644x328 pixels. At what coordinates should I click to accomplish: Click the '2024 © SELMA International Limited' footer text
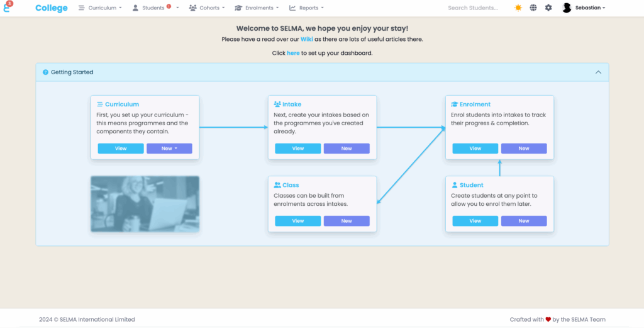point(87,319)
